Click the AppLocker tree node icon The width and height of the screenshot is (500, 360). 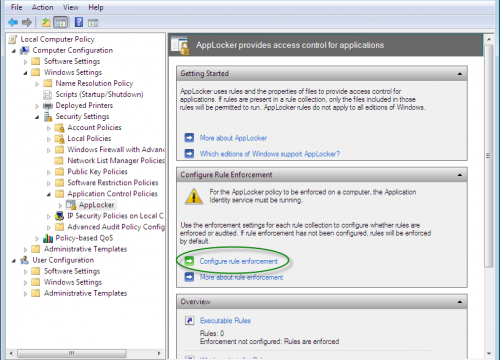click(x=71, y=205)
